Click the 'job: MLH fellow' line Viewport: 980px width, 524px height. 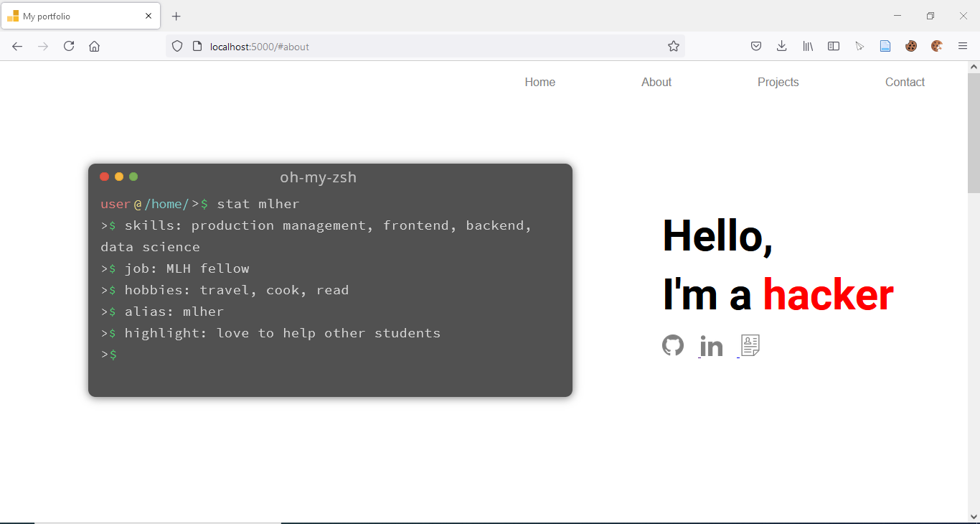pyautogui.click(x=175, y=268)
